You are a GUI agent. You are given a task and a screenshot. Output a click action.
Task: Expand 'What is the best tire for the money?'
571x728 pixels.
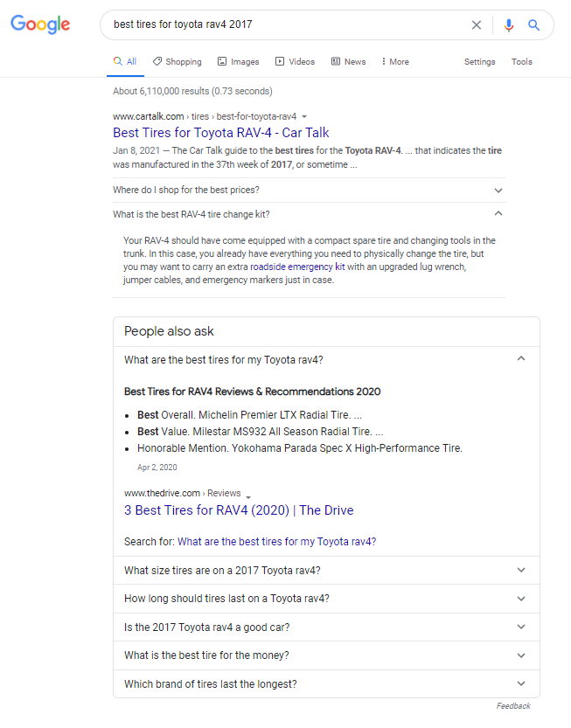[326, 655]
